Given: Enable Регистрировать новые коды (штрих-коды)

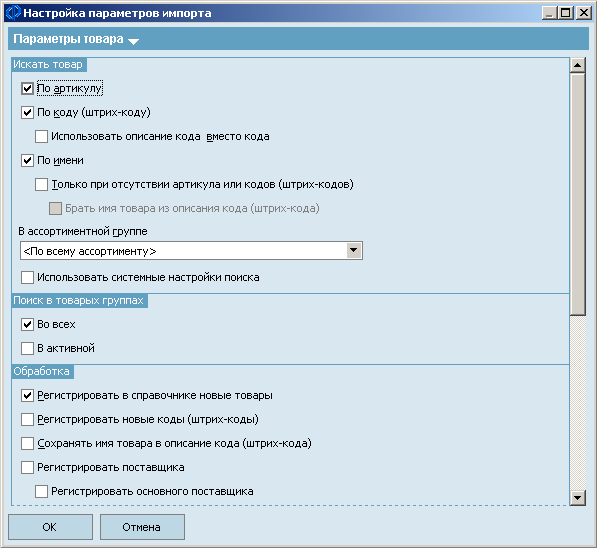Looking at the screenshot, I should [x=27, y=420].
